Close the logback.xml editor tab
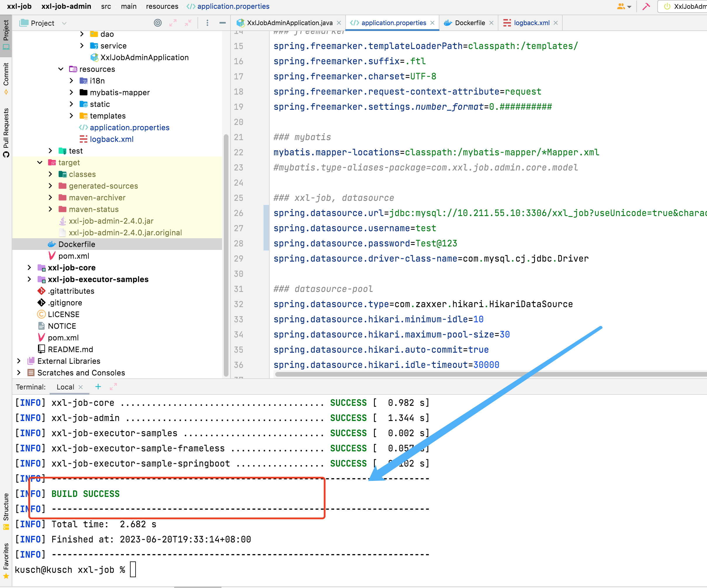 click(555, 23)
